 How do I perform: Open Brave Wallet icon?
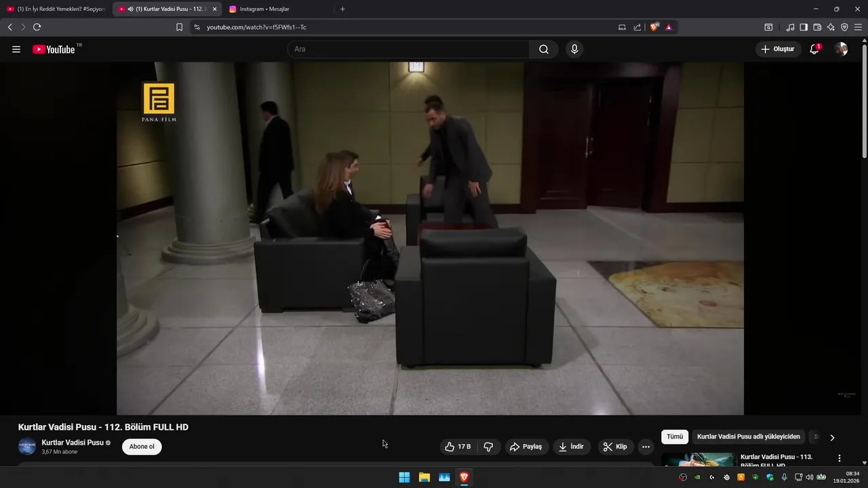(817, 27)
